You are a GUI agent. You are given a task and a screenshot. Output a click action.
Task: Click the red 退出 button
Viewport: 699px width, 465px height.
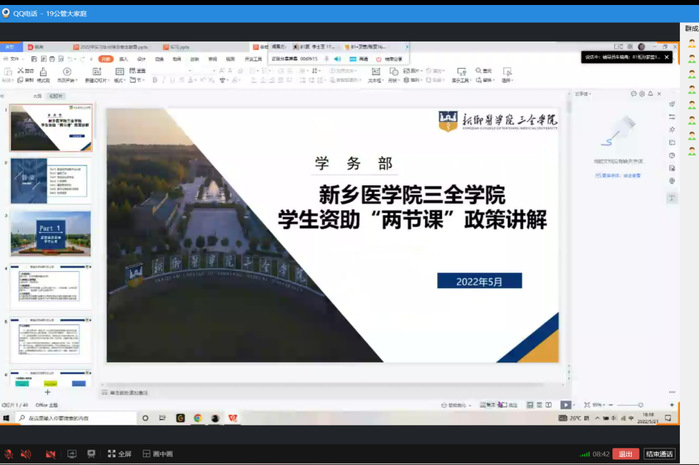[x=627, y=454]
